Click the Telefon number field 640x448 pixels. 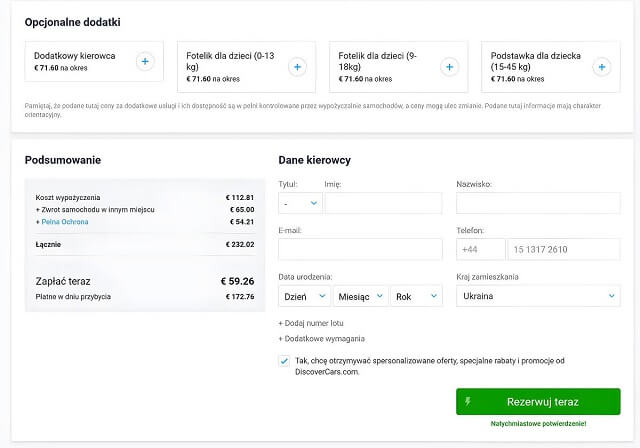point(563,249)
